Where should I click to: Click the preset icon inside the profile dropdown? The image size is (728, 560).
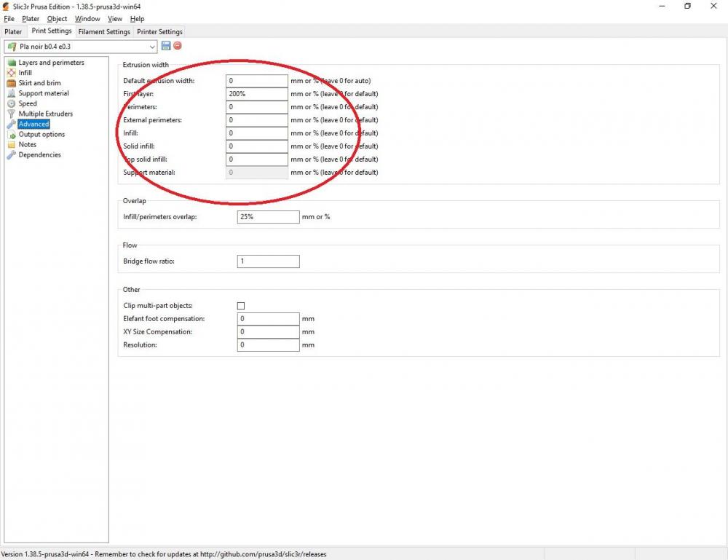12,47
